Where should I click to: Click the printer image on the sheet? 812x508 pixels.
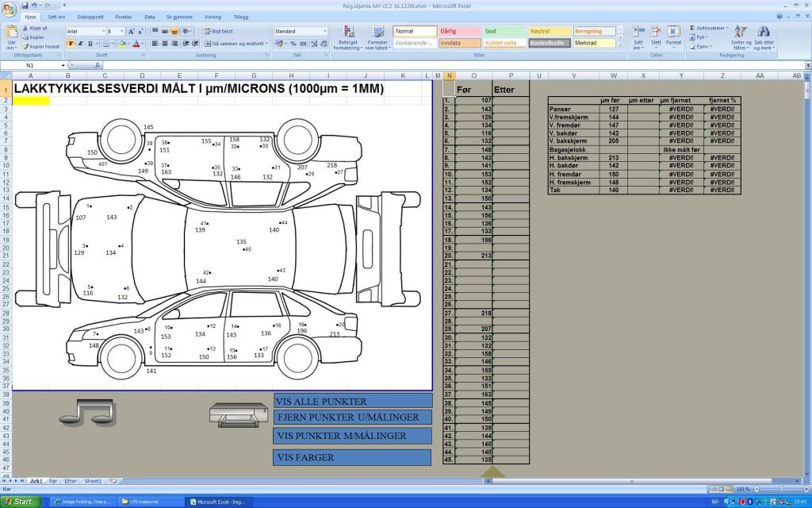click(238, 414)
